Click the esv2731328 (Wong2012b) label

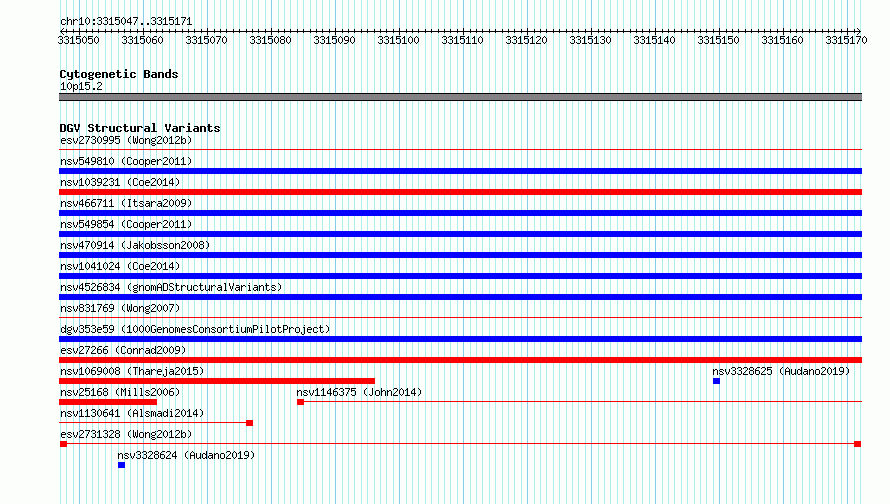click(126, 434)
